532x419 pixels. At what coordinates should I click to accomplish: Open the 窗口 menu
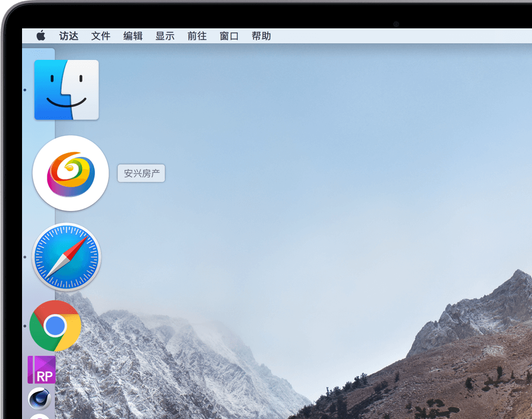[229, 36]
